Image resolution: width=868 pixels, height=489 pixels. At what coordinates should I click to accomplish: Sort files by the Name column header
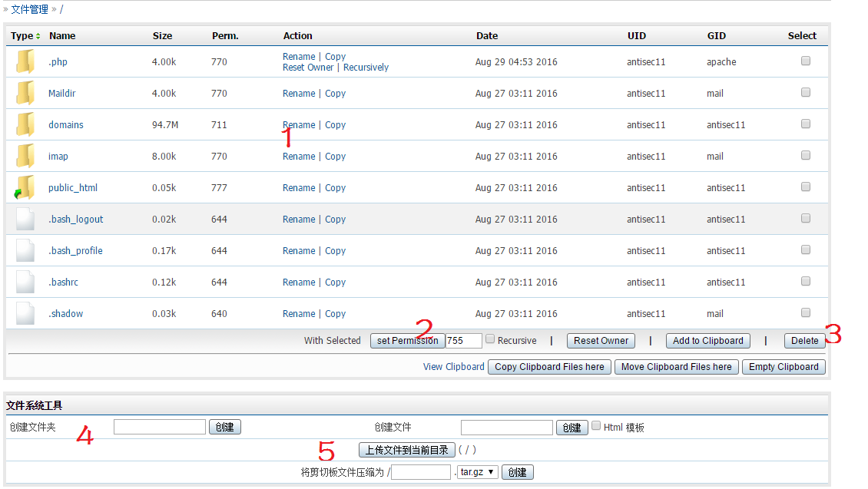point(62,36)
